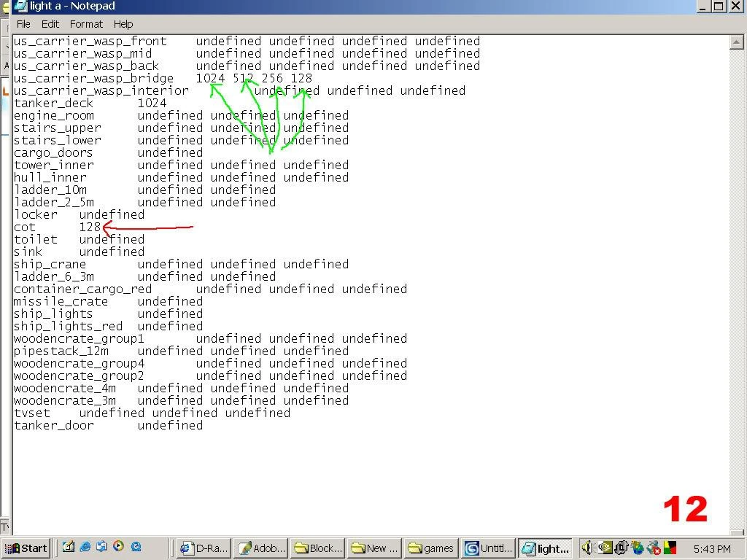This screenshot has height=560, width=747.
Task: Click the text us_carrier_wasp_mid
Action: pos(83,53)
